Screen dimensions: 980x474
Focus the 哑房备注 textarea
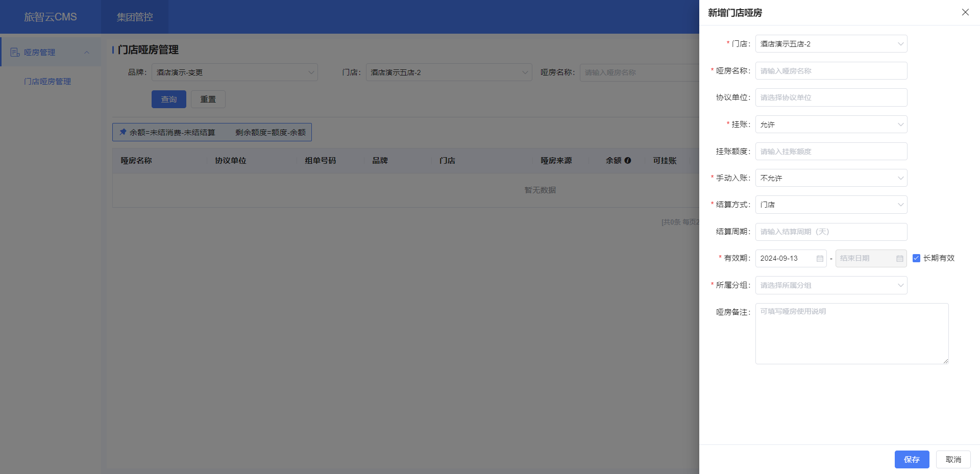click(x=852, y=334)
